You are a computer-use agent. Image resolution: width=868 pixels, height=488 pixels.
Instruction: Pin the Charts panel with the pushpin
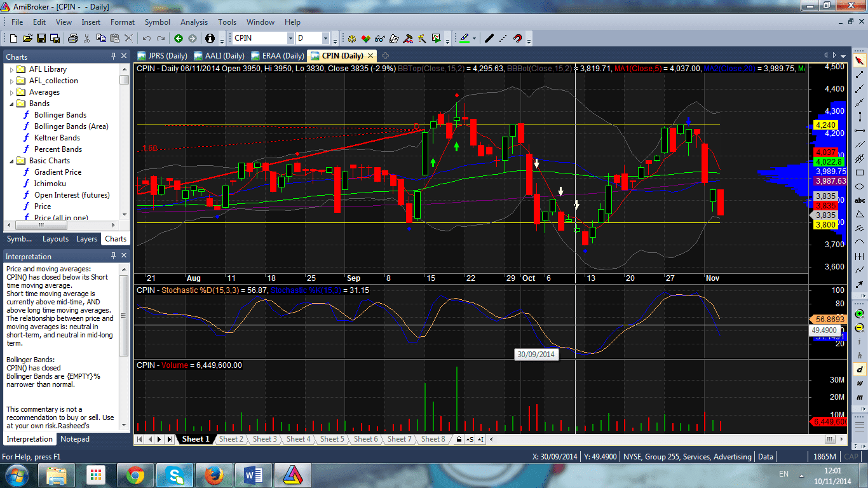(114, 57)
